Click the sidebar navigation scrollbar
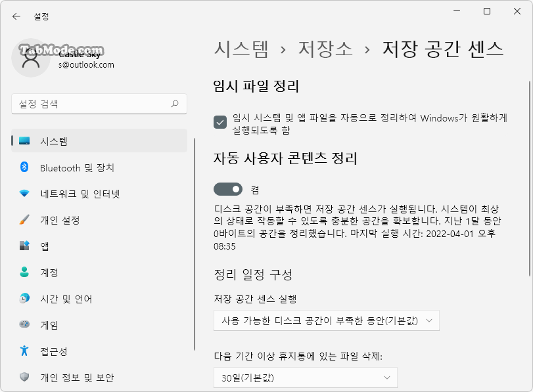Screen dimensions: 533x392 point(195,244)
